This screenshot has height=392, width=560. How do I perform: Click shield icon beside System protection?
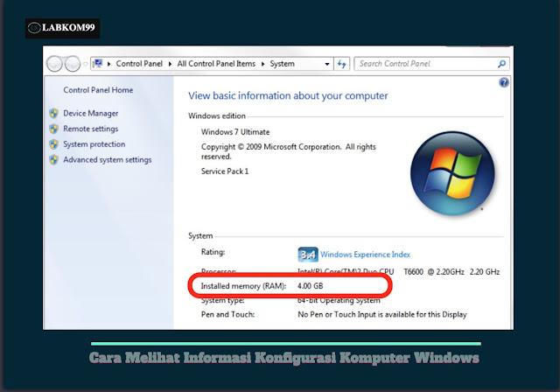coord(54,144)
